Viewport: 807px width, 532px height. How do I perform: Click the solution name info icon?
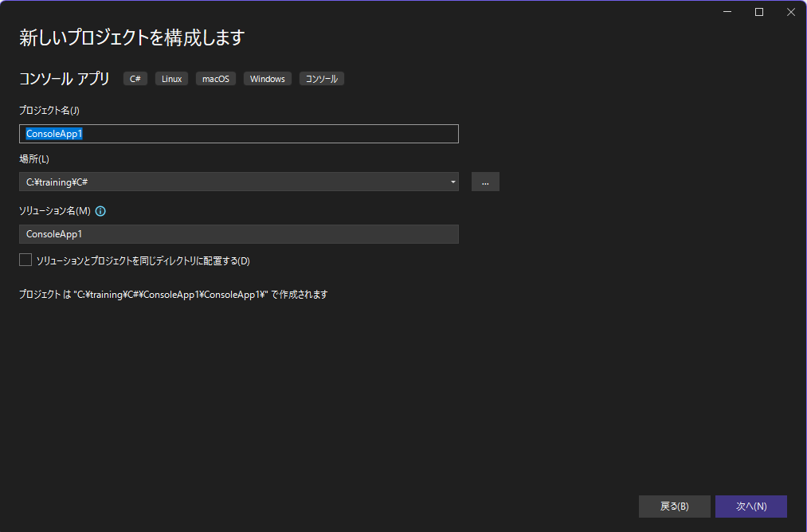pyautogui.click(x=100, y=210)
